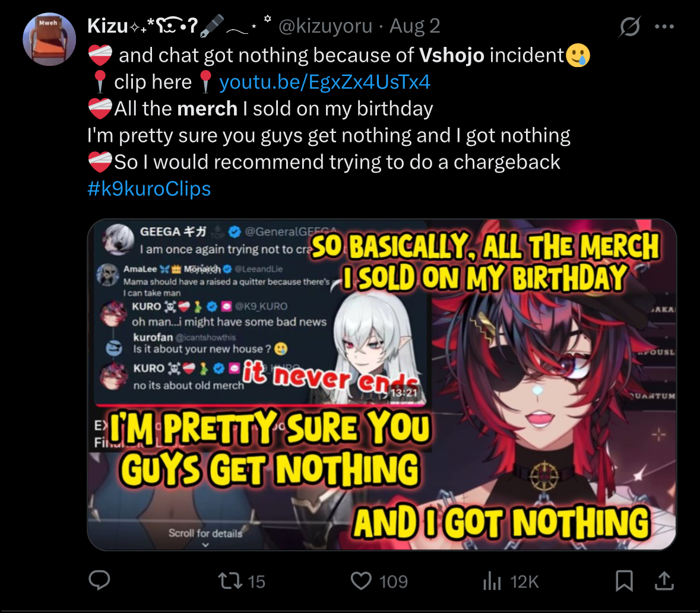
Task: Open the share upload icon
Action: 664,581
